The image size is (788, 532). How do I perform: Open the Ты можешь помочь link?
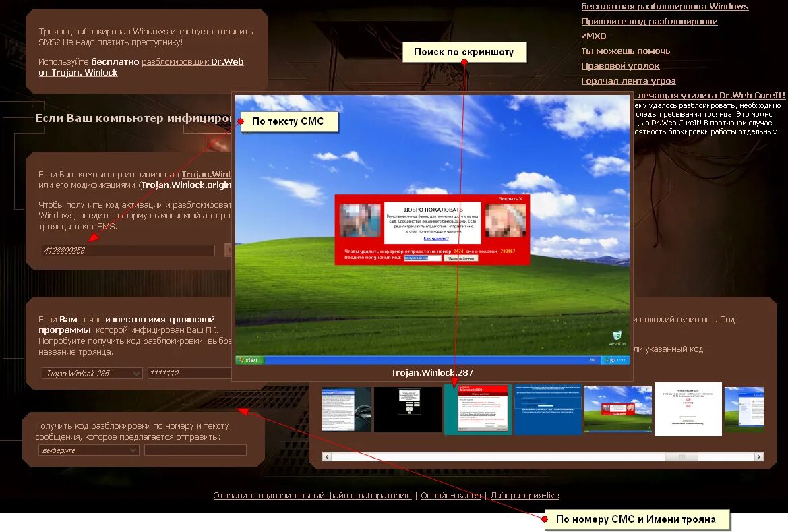pos(626,51)
